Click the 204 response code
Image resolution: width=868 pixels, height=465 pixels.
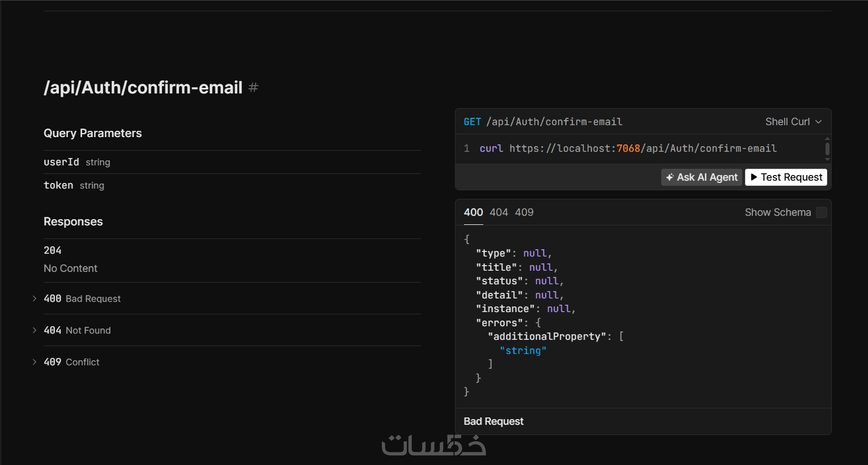point(52,250)
